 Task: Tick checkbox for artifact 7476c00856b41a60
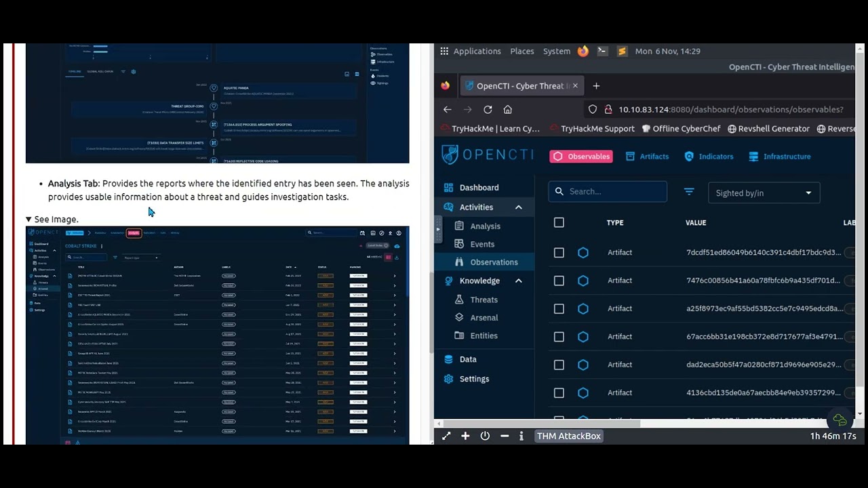pyautogui.click(x=559, y=281)
